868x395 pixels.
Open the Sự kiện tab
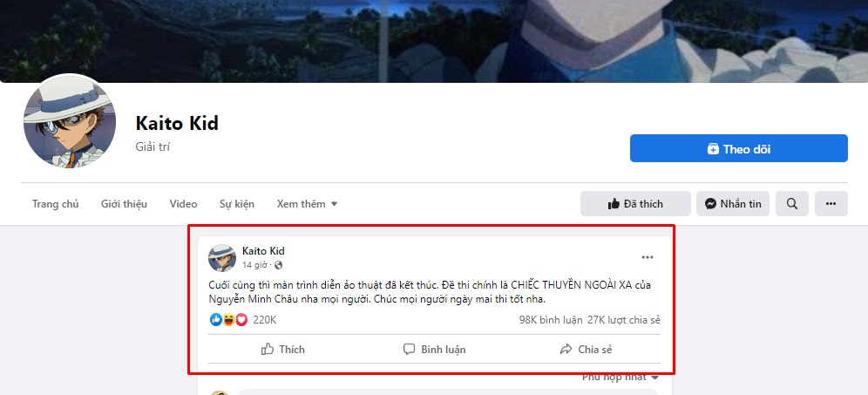point(236,204)
